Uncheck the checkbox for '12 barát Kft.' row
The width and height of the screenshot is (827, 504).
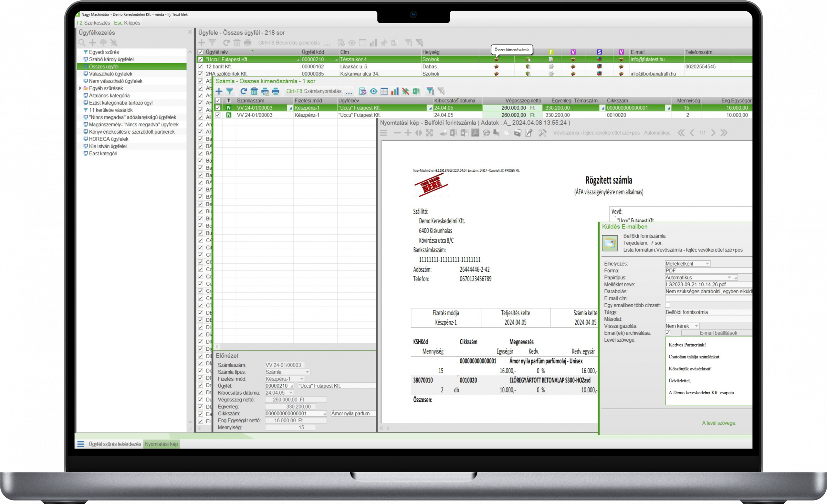(200, 67)
